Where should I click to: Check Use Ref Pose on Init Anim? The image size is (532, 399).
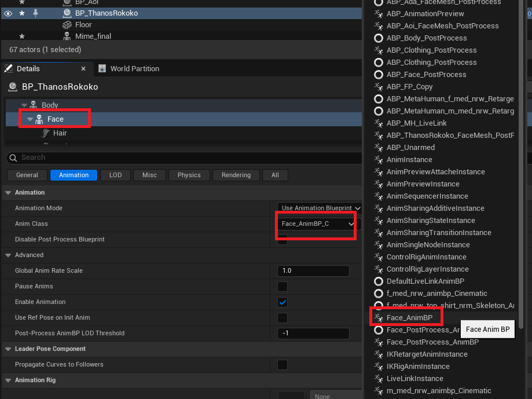[282, 317]
